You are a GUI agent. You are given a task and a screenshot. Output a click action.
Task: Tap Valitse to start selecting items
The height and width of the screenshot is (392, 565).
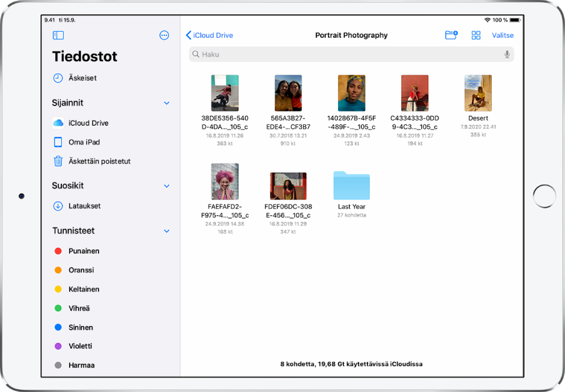coord(502,35)
